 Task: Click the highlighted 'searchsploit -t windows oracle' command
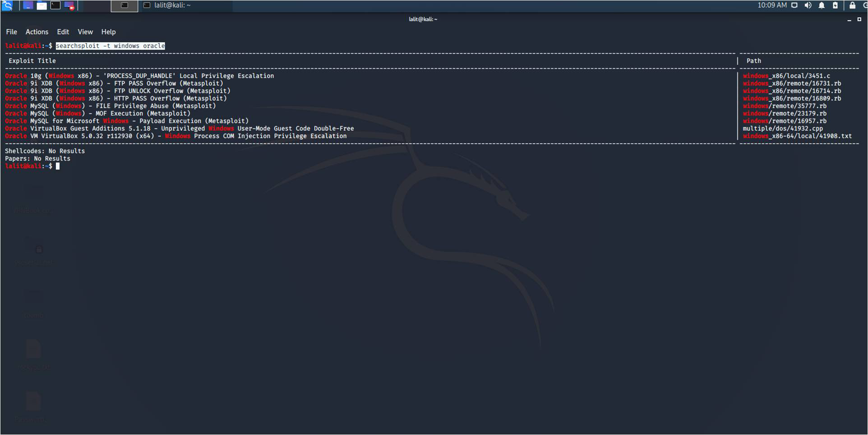(111, 46)
